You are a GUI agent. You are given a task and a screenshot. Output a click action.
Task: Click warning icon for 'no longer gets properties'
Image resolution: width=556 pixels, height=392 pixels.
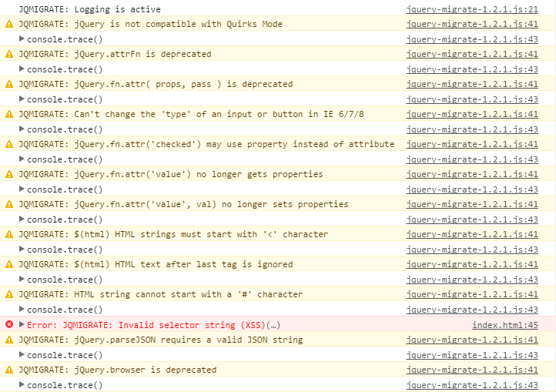click(9, 175)
